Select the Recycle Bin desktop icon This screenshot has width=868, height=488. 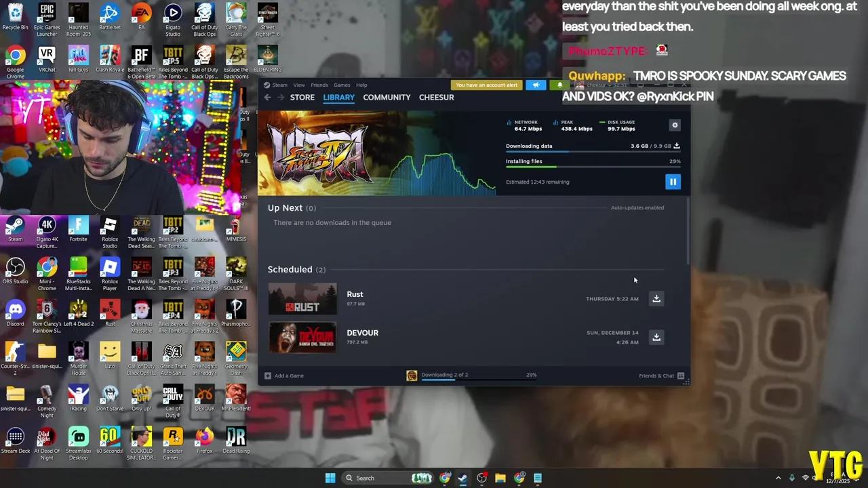[15, 18]
